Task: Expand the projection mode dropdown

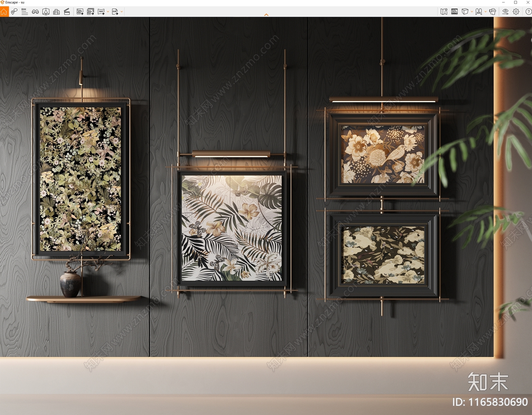Action: point(472,12)
